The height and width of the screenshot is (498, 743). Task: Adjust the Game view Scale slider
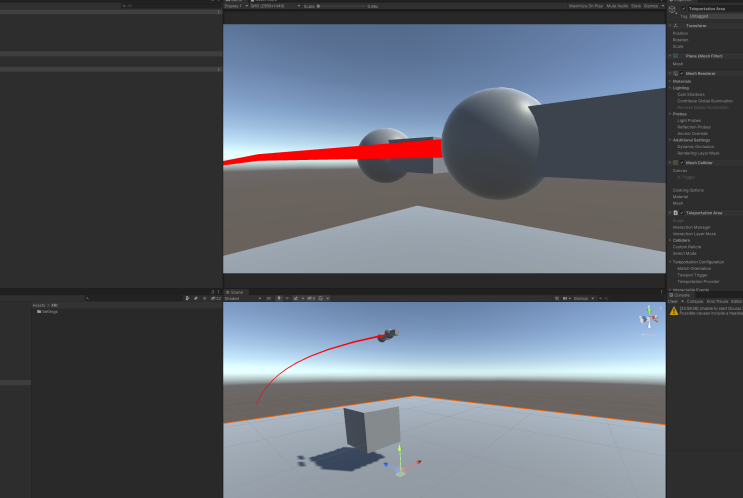pyautogui.click(x=341, y=6)
